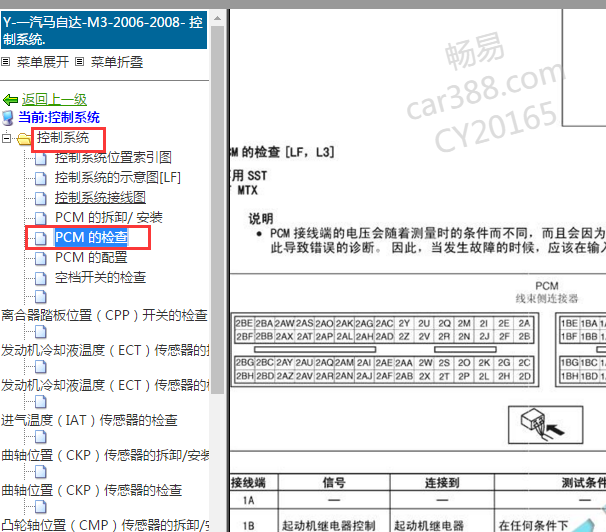
Task: Click connector pin cell 1BE
Action: (x=569, y=323)
